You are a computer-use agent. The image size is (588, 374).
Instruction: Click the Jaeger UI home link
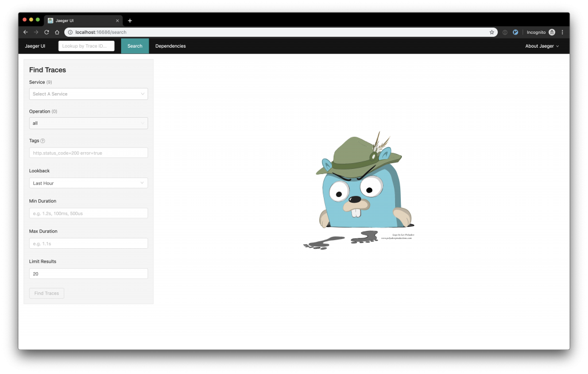[35, 46]
